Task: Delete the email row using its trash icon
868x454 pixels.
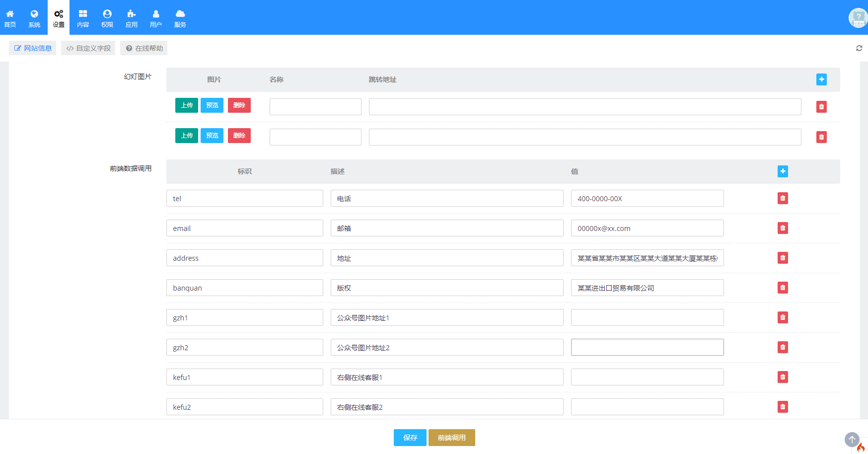Action: [783, 228]
